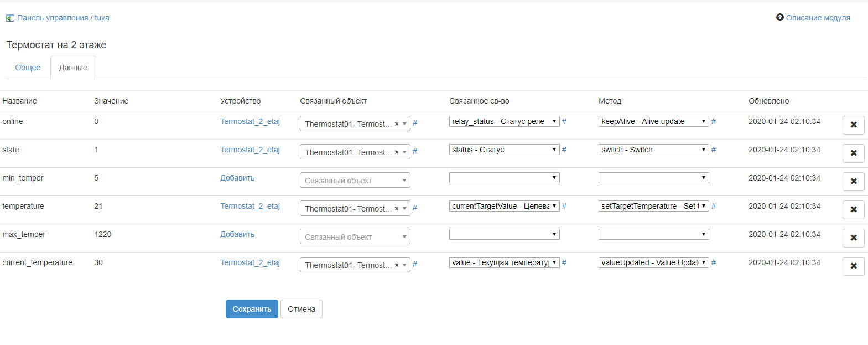Expand currentTargetValue property dropdown
This screenshot has width=868, height=345.
point(504,206)
